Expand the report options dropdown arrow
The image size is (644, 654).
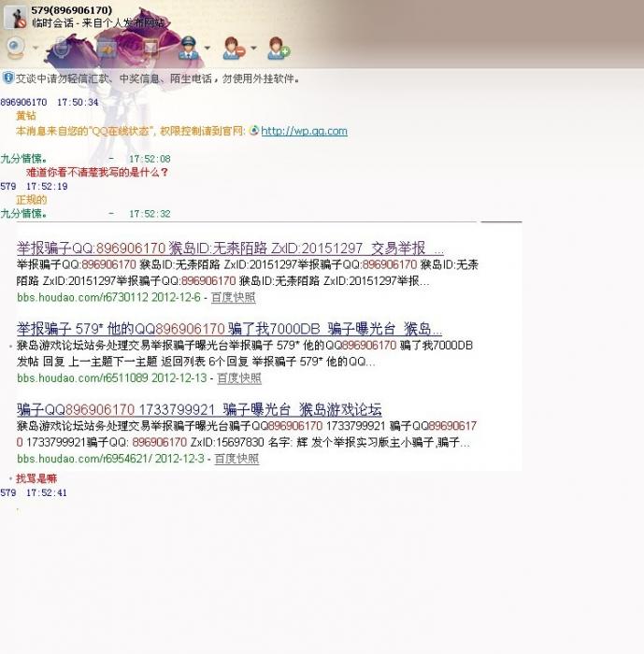point(207,48)
